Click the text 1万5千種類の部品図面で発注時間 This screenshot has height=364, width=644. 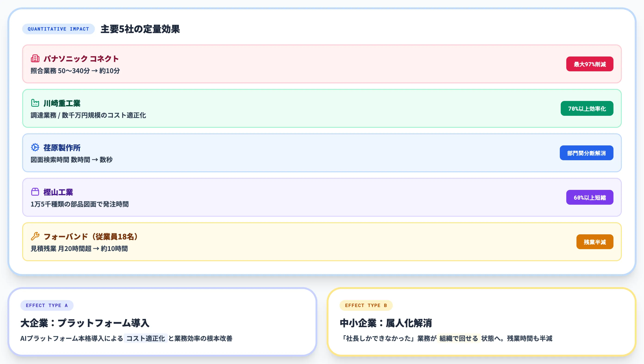pos(80,204)
